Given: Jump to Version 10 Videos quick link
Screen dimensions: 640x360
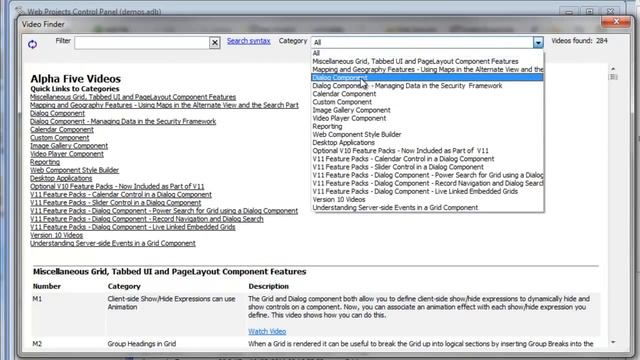Looking at the screenshot, I should click(x=56, y=236).
